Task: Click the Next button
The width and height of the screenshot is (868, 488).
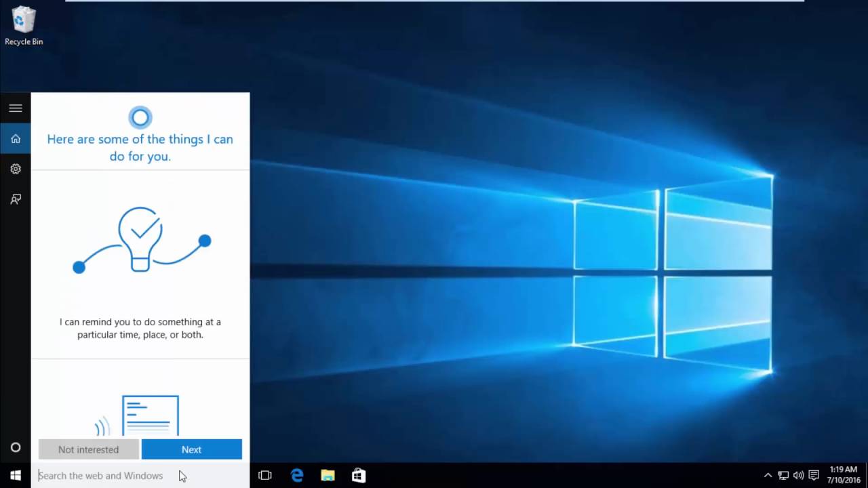Action: click(191, 449)
